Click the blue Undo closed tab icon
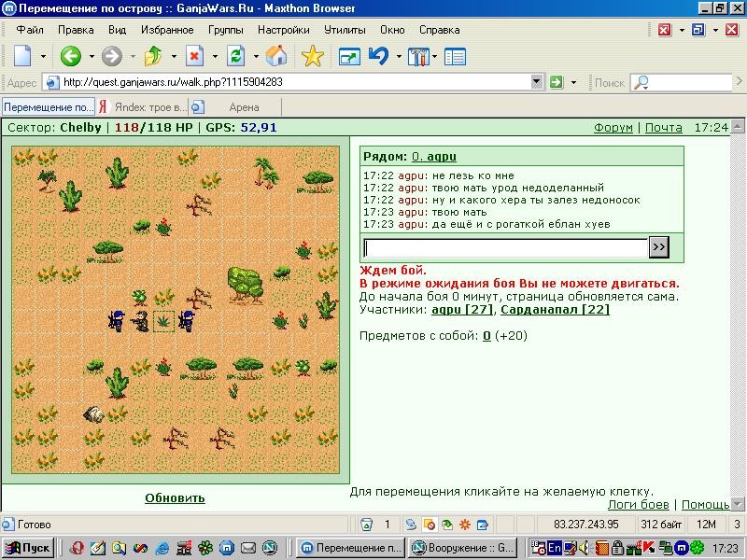Viewport: 747px width, 560px height. pos(379,56)
